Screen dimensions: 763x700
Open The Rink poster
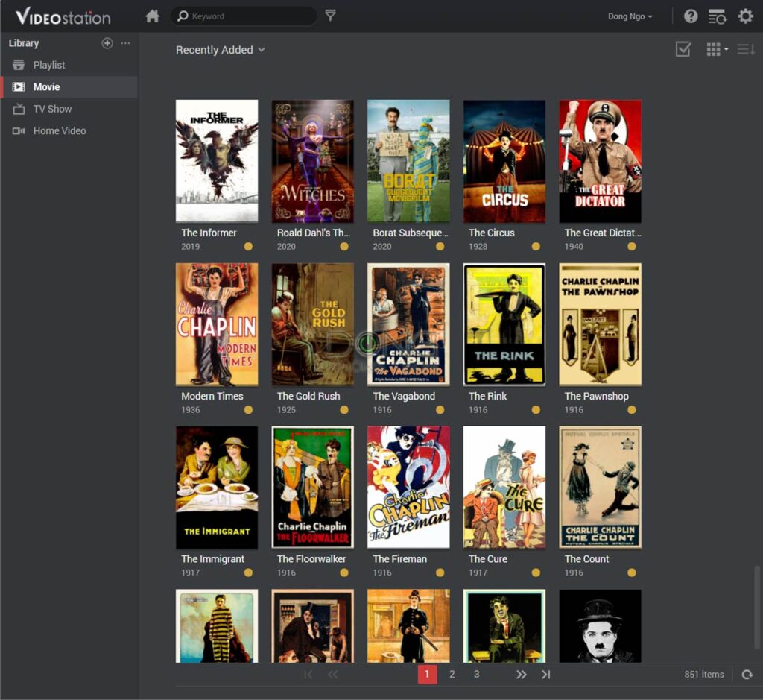coord(504,324)
